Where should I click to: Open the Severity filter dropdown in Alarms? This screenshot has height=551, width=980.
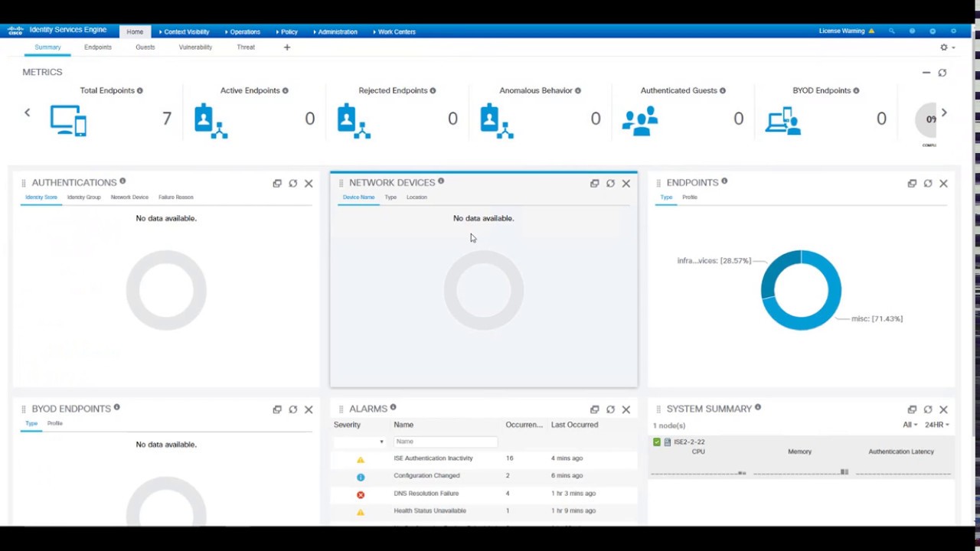[x=360, y=442]
